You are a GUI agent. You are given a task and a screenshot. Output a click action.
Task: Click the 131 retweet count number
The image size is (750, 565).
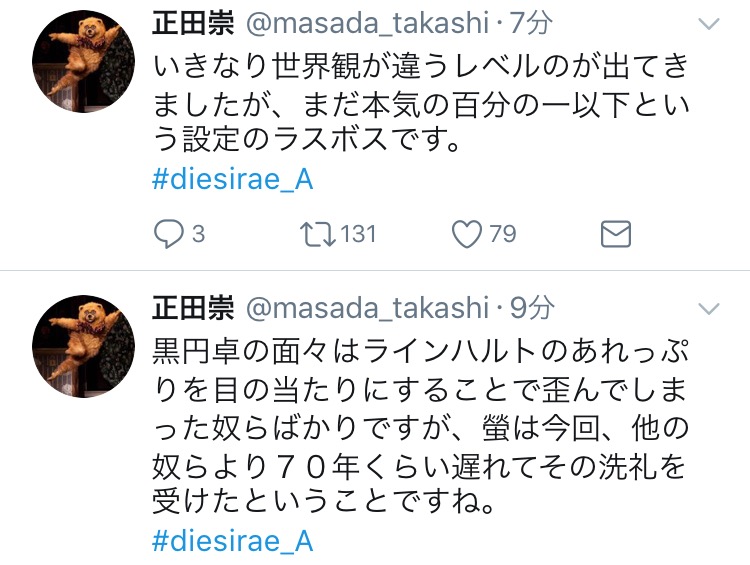(x=358, y=234)
